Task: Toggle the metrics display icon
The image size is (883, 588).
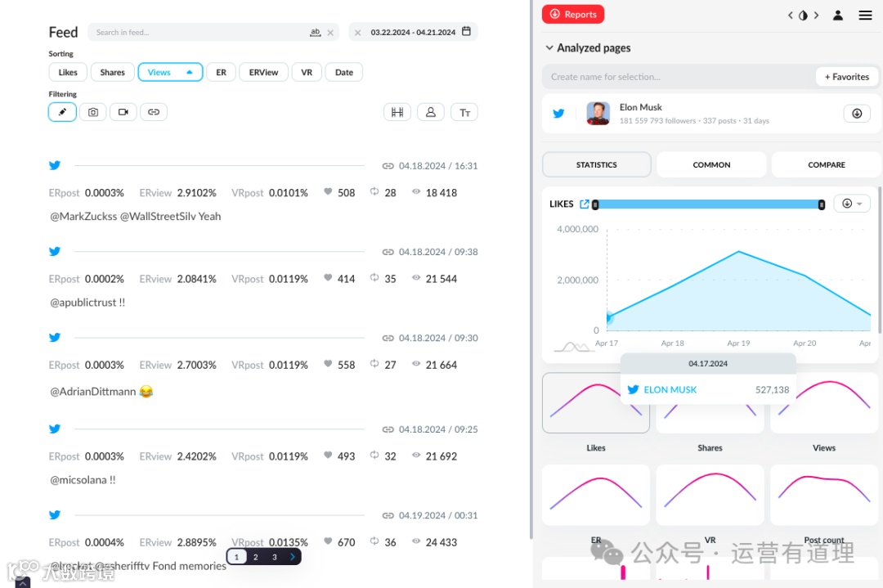Action: coord(397,112)
